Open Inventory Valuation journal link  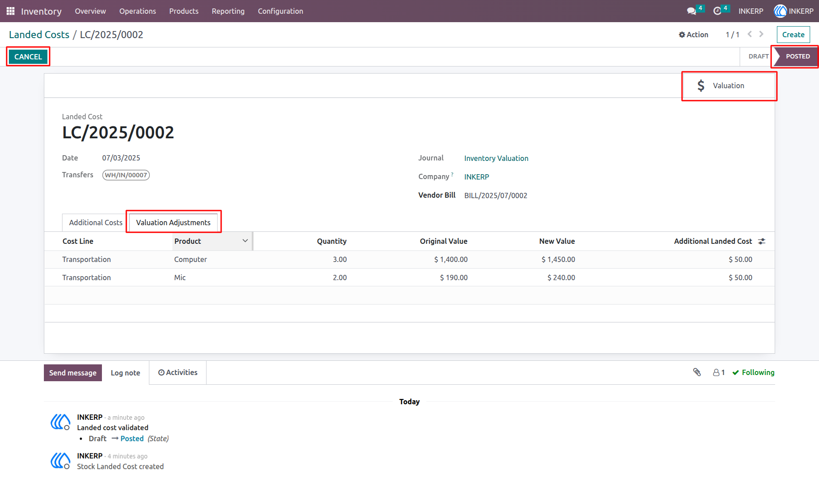pyautogui.click(x=496, y=158)
